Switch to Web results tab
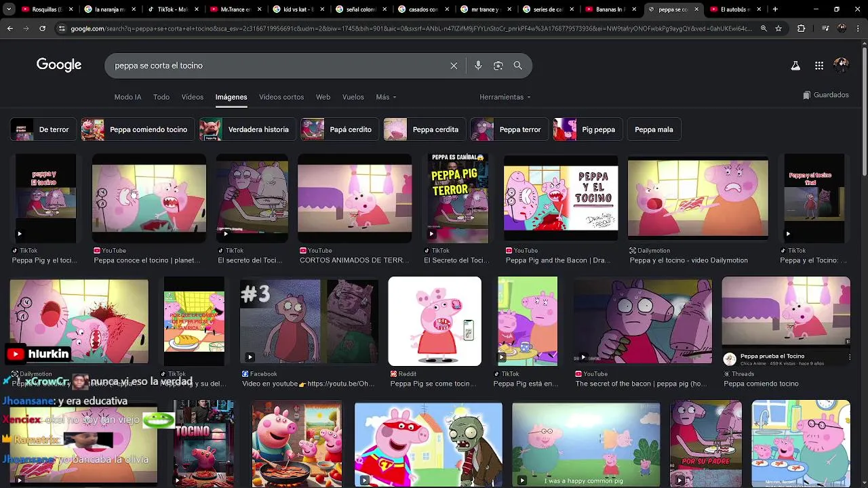 (x=323, y=97)
